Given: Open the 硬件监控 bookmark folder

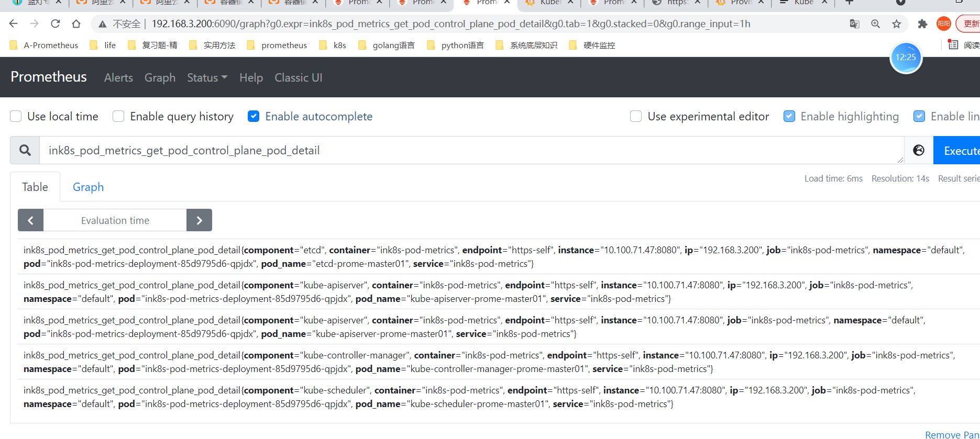Looking at the screenshot, I should pyautogui.click(x=592, y=46).
